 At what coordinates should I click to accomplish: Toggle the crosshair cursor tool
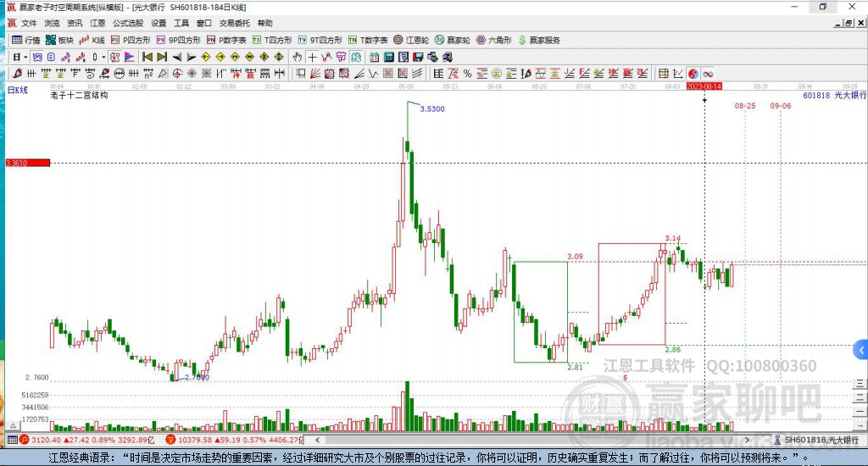(x=312, y=57)
